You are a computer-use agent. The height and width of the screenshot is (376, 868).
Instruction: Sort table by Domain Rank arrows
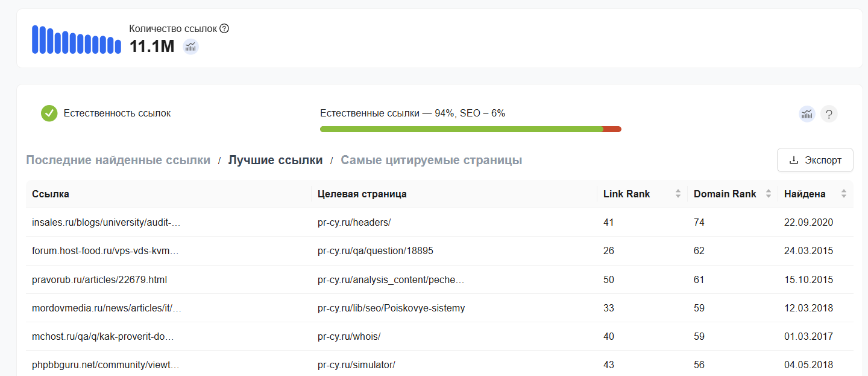(x=768, y=194)
